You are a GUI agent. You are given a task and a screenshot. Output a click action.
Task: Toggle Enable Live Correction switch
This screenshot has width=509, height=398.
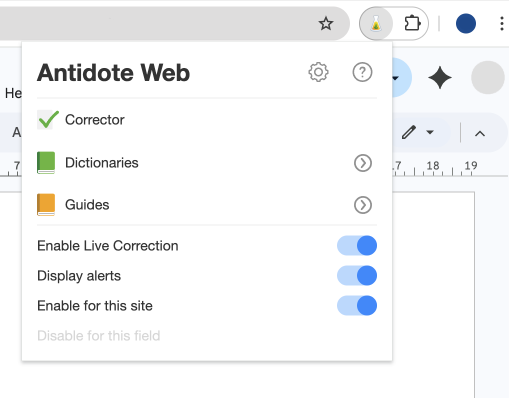(357, 246)
